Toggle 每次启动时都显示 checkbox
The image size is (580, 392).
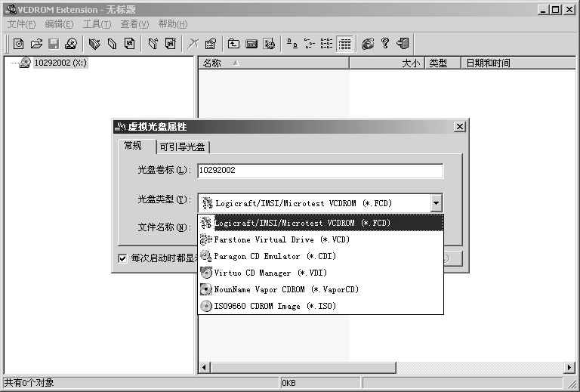tap(122, 258)
